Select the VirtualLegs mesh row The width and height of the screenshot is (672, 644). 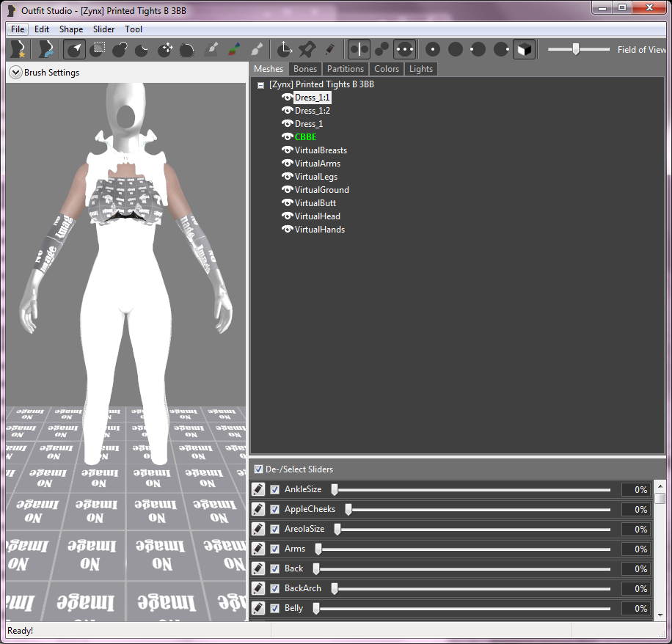(x=316, y=177)
